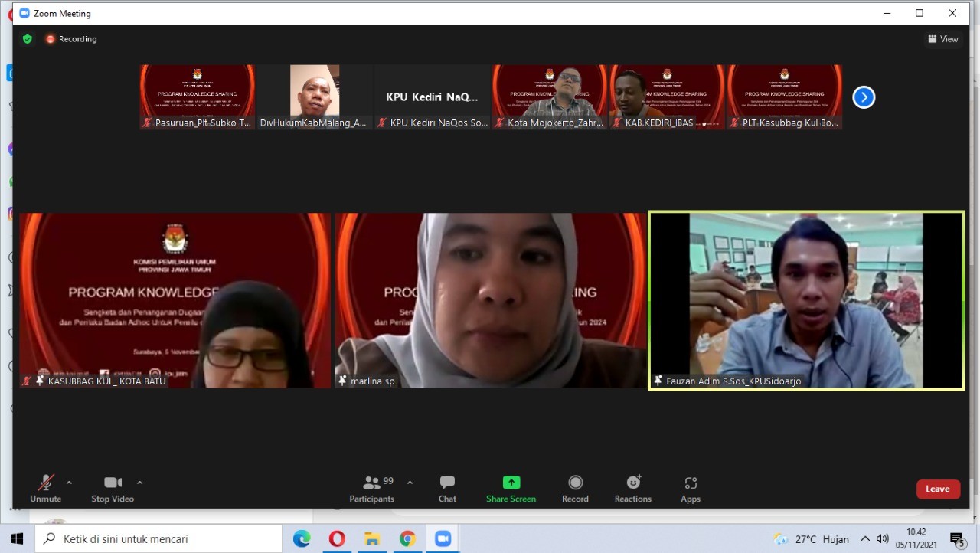Select Fauzan Adim speaker video tile
The width and height of the screenshot is (980, 553).
[805, 300]
